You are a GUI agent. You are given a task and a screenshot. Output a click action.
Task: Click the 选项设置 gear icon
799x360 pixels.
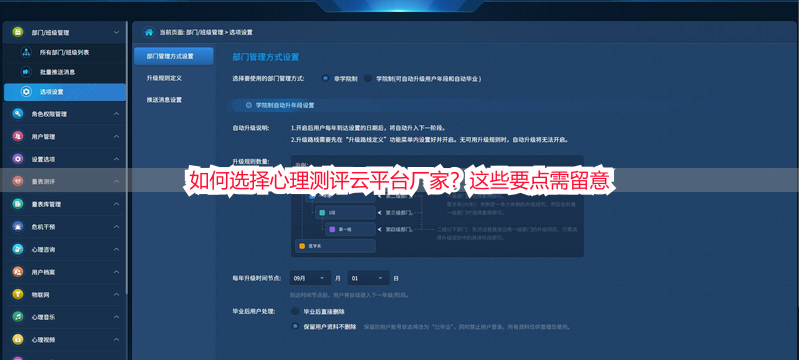25,92
